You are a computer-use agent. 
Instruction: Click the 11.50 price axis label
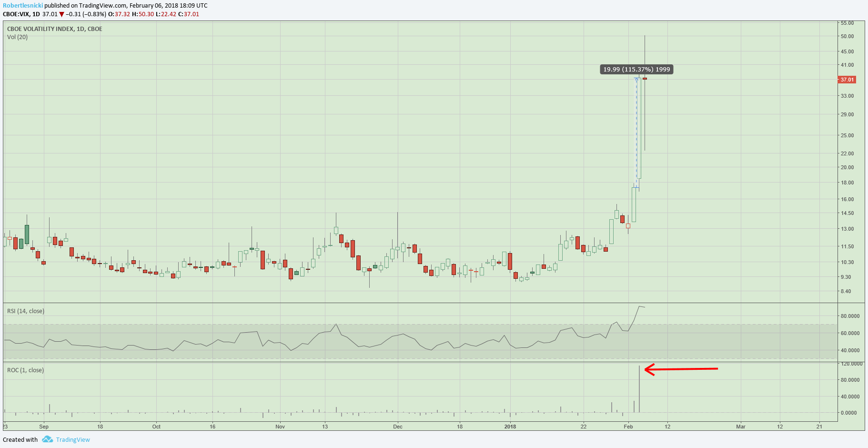[x=847, y=246]
